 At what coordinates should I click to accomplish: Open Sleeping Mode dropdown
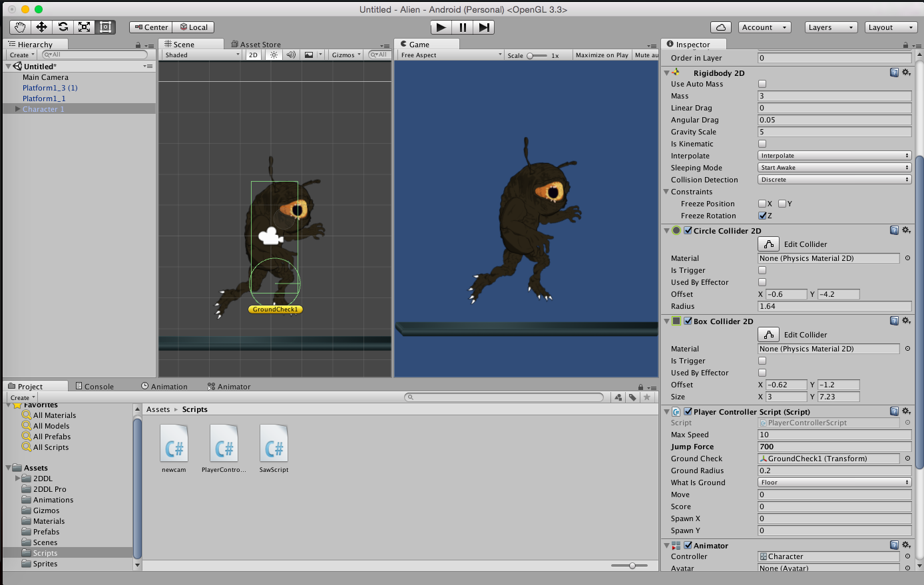pyautogui.click(x=834, y=168)
